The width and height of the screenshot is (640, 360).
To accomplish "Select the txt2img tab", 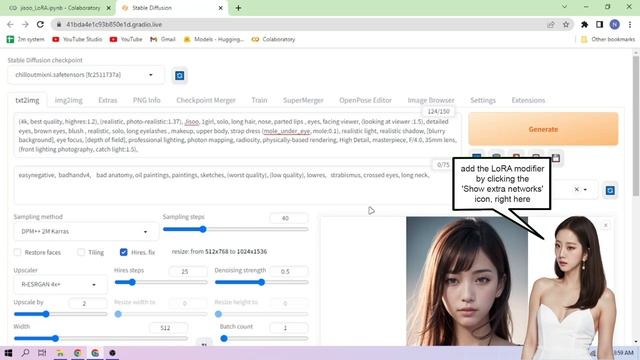I will click(x=27, y=100).
